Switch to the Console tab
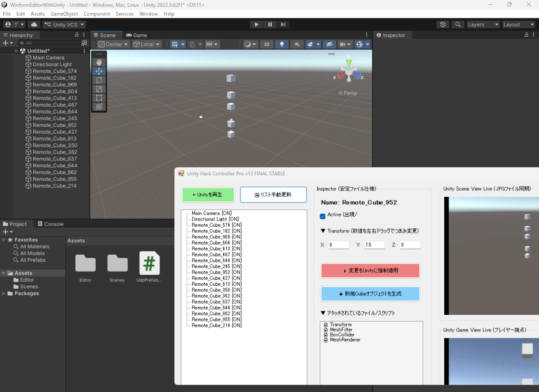This screenshot has height=392, width=539. (51, 224)
